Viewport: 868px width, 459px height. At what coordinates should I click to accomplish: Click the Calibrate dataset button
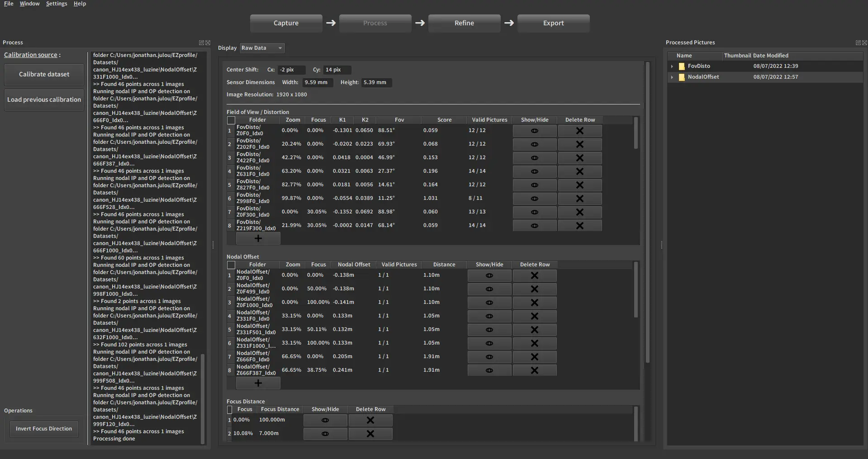click(x=44, y=74)
